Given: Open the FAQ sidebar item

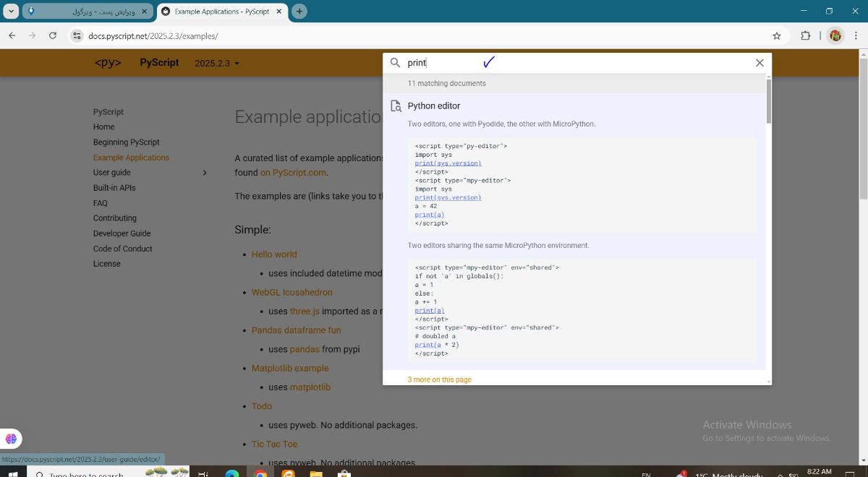Looking at the screenshot, I should [x=101, y=203].
